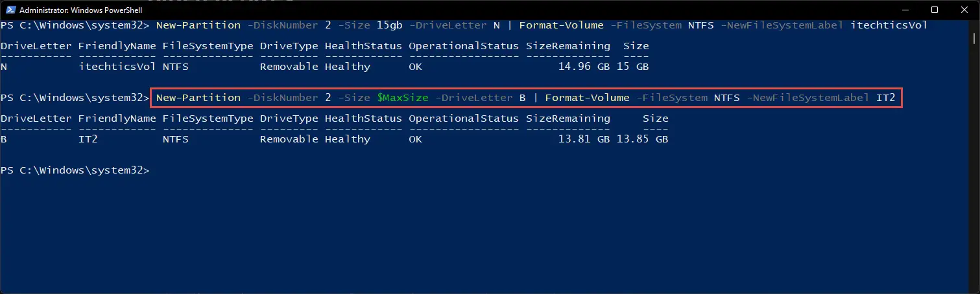This screenshot has width=980, height=294.
Task: Click the green $MaxSize variable in the command
Action: (x=403, y=98)
